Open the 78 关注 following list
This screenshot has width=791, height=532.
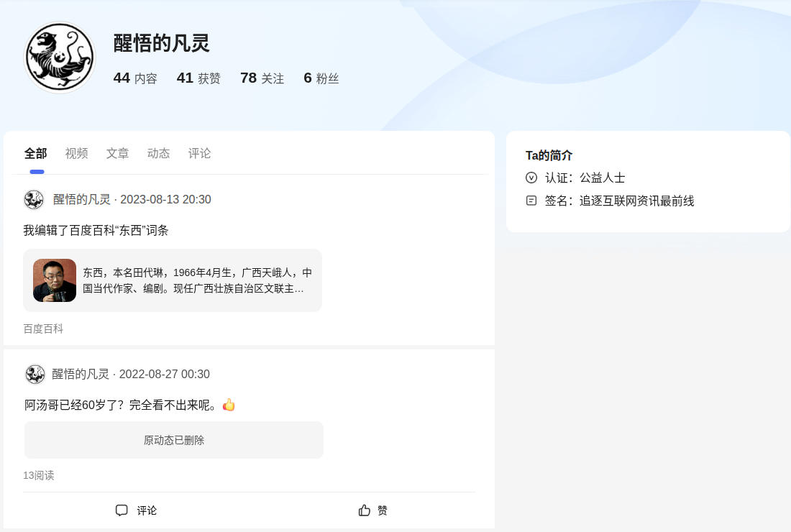(x=262, y=78)
